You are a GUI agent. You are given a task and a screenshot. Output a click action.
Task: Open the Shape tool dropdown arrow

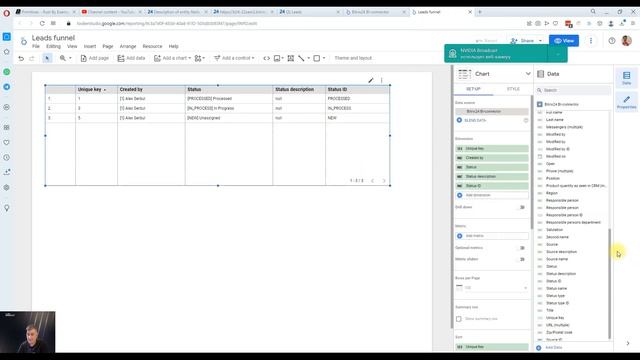click(324, 58)
